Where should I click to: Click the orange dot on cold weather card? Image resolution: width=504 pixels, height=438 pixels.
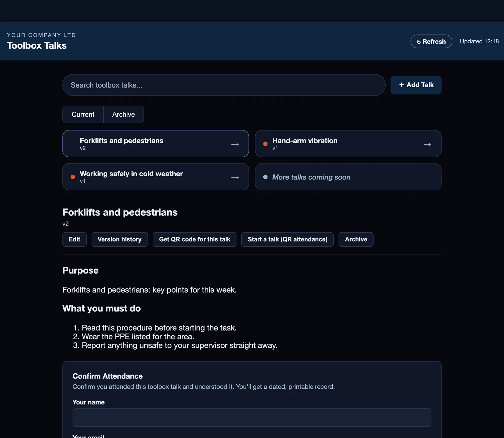pyautogui.click(x=73, y=177)
